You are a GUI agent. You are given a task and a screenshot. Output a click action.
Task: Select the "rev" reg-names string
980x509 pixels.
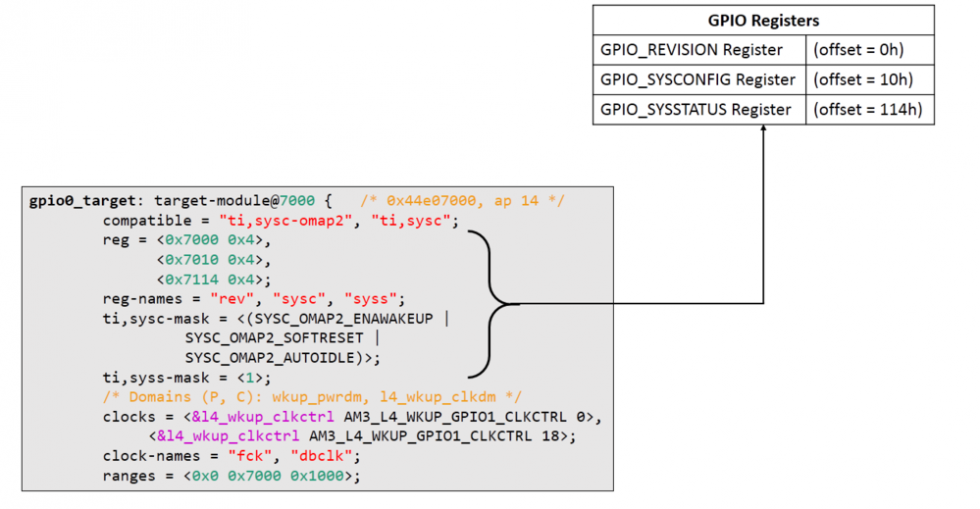pyautogui.click(x=234, y=299)
